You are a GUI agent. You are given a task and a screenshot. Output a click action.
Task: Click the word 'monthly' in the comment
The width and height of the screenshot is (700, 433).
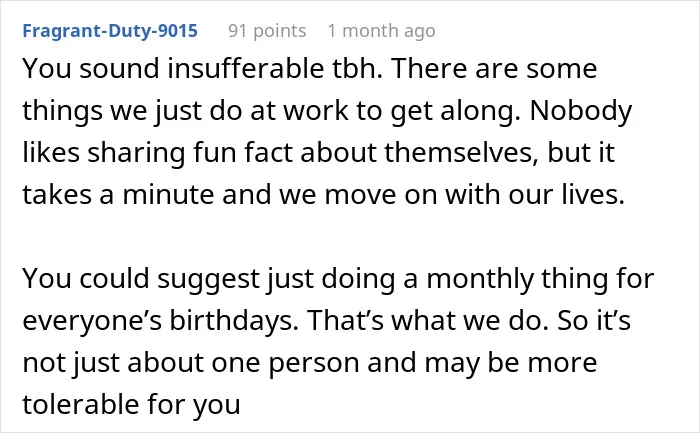[480, 279]
